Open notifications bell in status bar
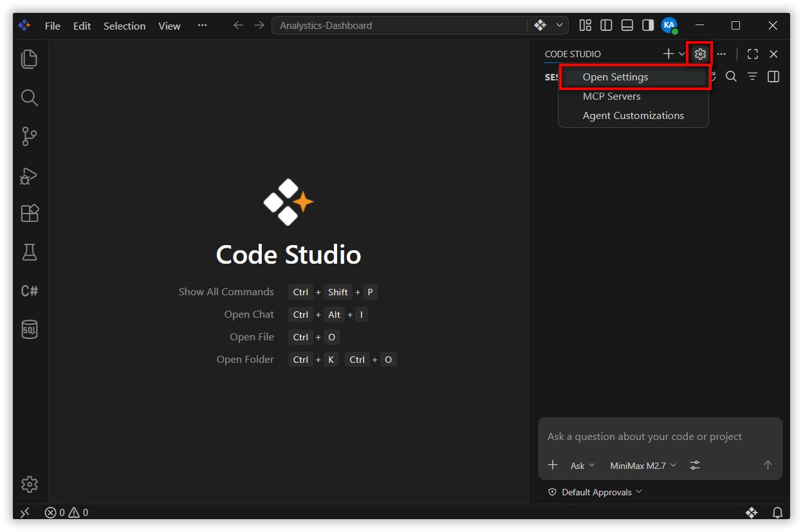803x532 pixels. 777,513
